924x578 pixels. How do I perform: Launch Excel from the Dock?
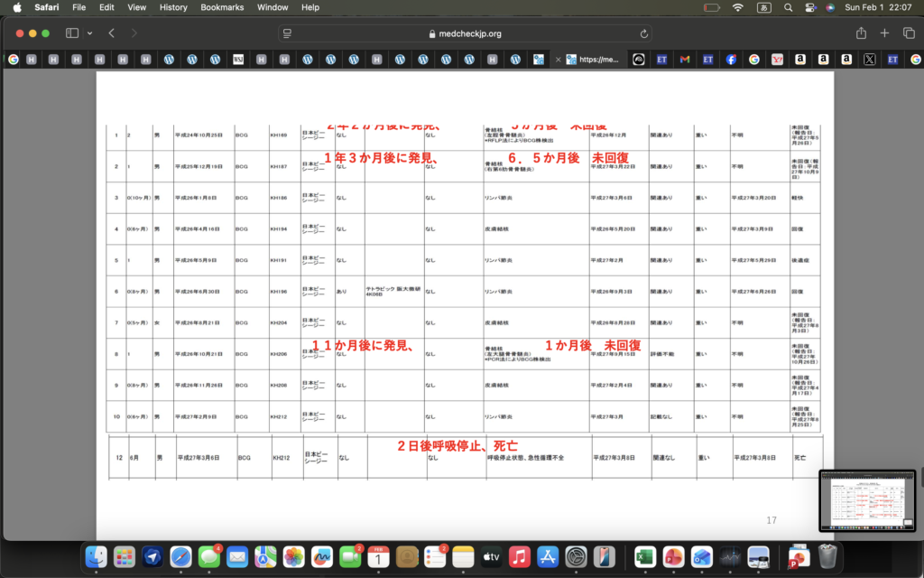[644, 556]
